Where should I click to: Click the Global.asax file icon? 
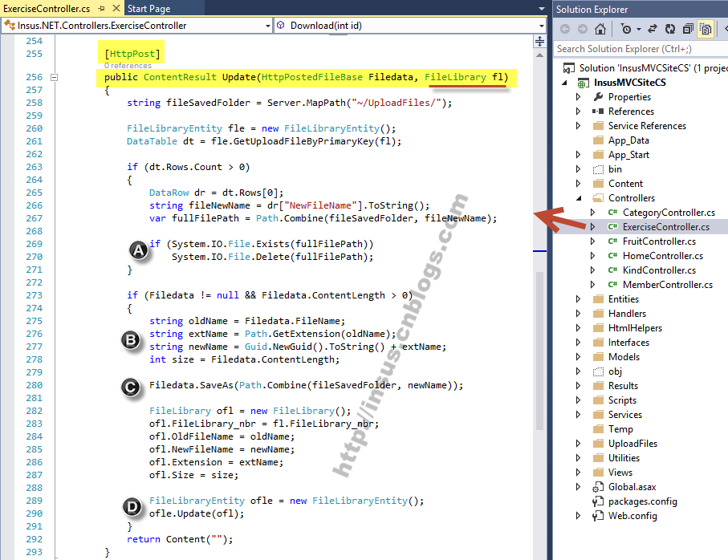pyautogui.click(x=598, y=487)
